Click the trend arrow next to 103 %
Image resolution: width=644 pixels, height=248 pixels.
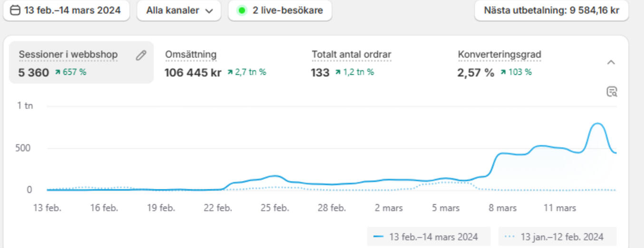click(x=503, y=73)
